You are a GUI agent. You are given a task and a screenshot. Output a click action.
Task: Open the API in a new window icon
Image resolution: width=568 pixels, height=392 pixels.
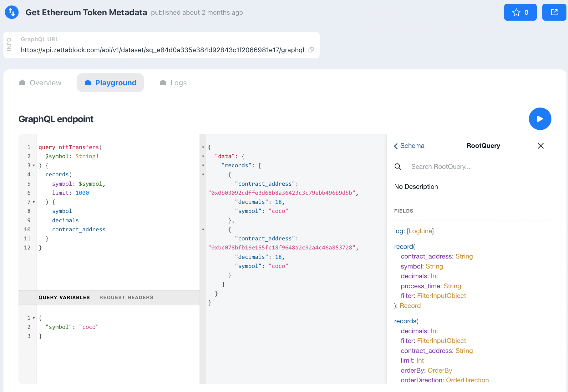tap(554, 13)
